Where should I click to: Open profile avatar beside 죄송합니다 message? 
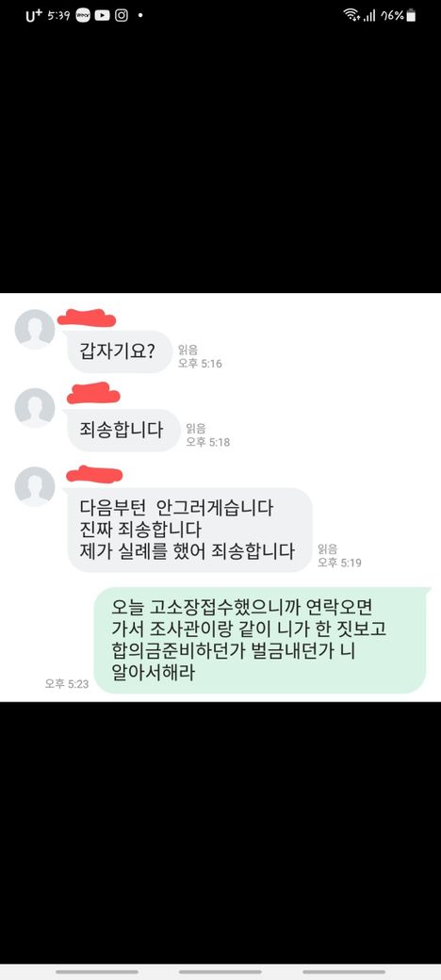point(34,408)
